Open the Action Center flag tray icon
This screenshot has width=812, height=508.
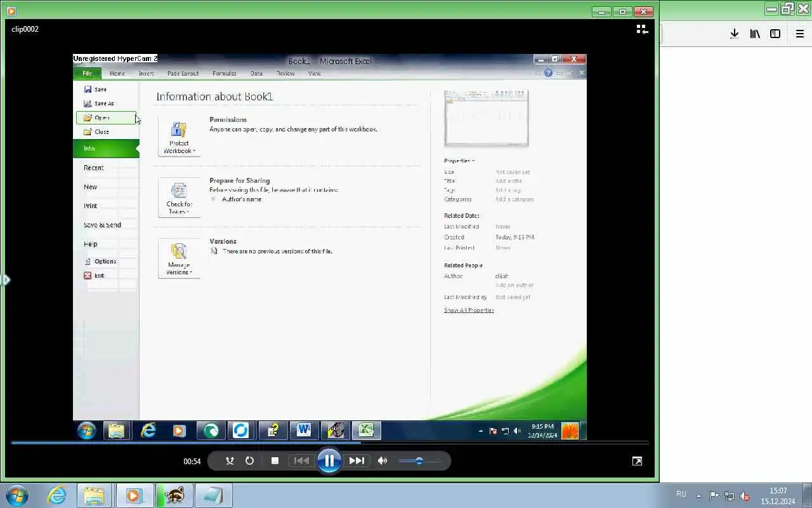(x=714, y=496)
